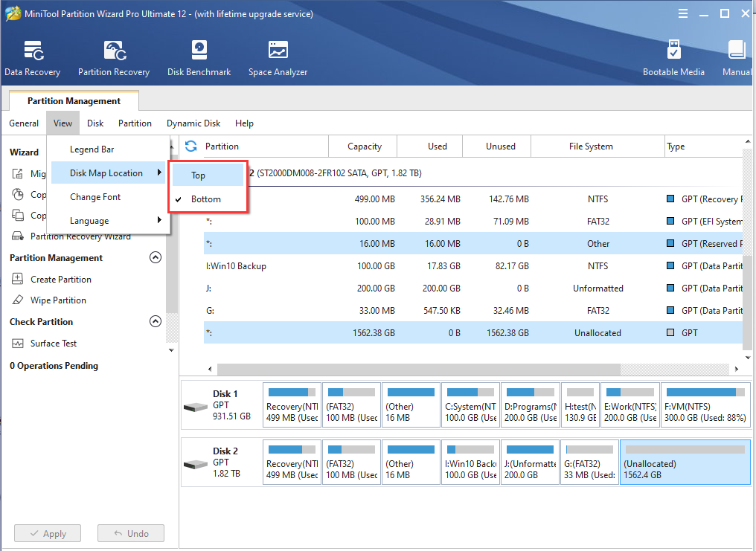Collapse the Check Partition sidebar section

click(x=156, y=322)
